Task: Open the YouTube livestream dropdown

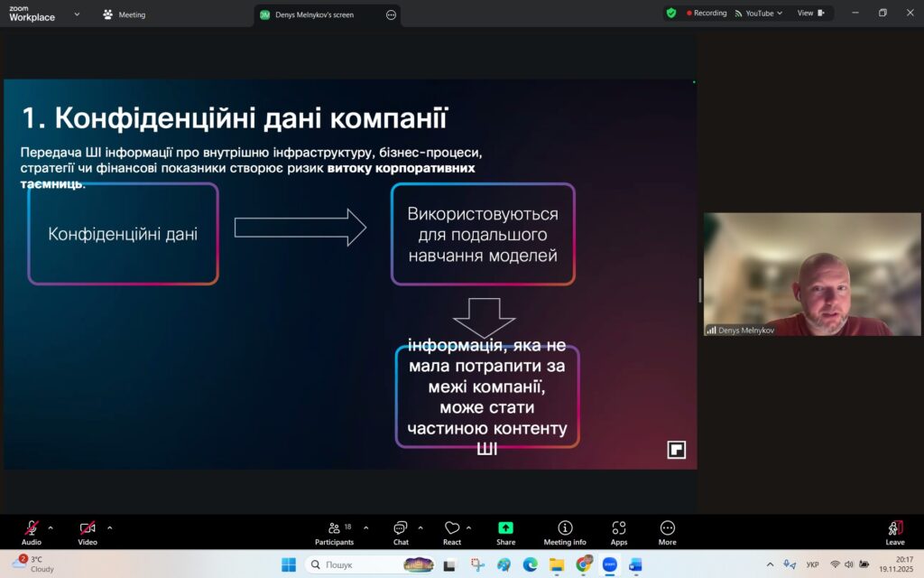Action: (759, 14)
